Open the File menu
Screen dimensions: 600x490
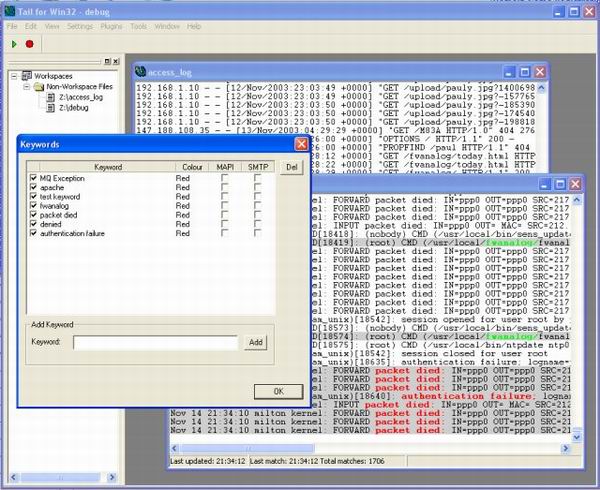pos(12,26)
